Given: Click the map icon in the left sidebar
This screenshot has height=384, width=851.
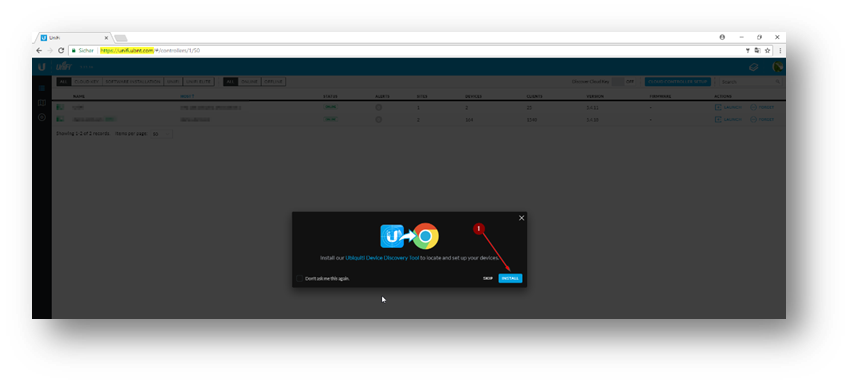Looking at the screenshot, I should tap(42, 103).
